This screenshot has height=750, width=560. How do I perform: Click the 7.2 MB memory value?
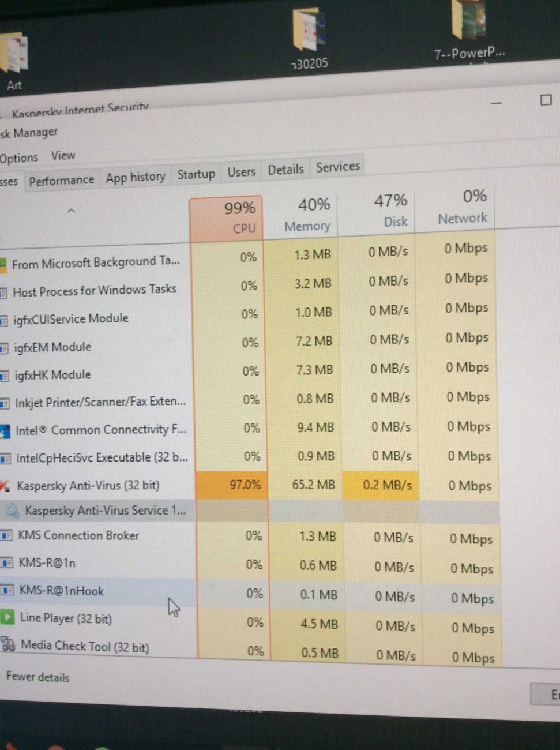(x=314, y=341)
